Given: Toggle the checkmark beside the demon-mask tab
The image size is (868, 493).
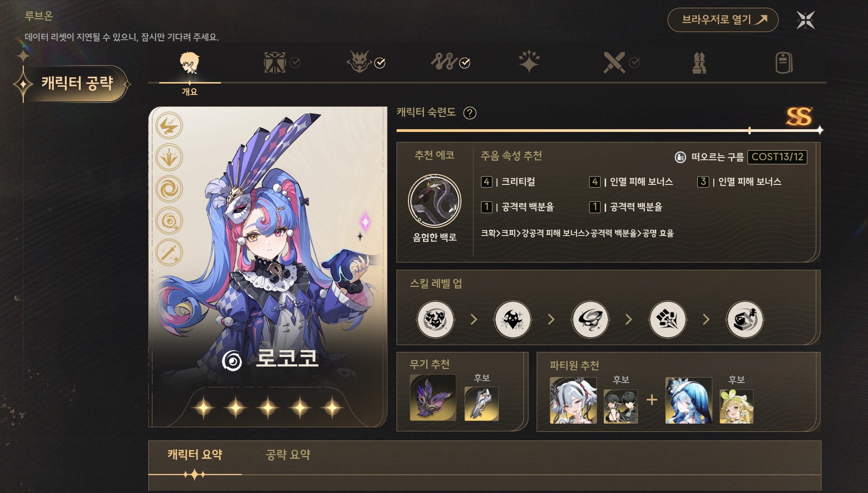Looking at the screenshot, I should click(x=380, y=63).
